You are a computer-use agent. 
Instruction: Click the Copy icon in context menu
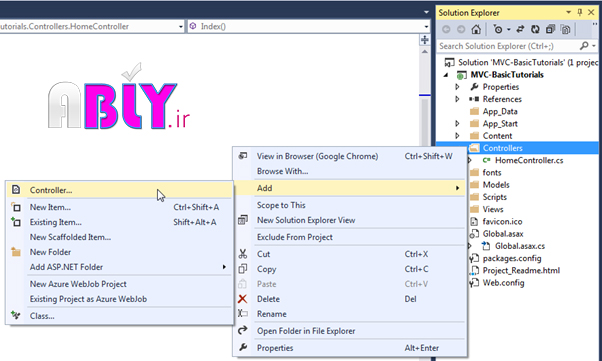tap(243, 269)
